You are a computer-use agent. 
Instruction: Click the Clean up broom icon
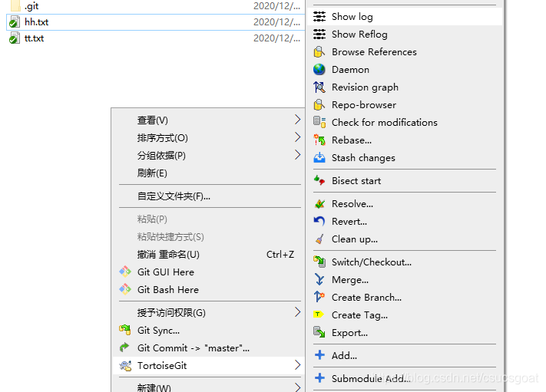pos(319,239)
